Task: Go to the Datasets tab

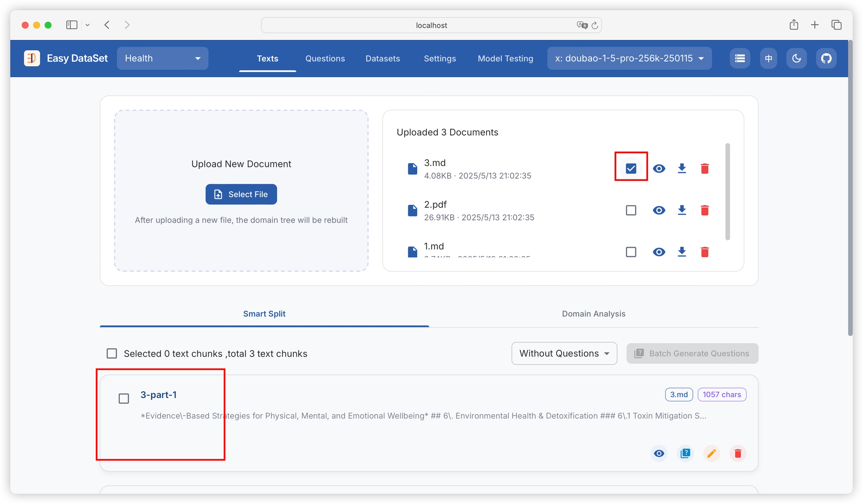Action: tap(382, 58)
